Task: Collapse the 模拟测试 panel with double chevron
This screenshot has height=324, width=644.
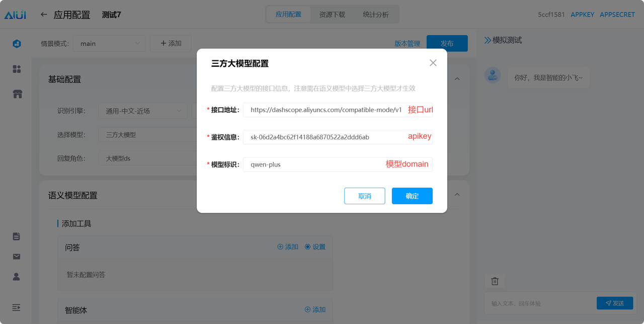Action: pyautogui.click(x=488, y=40)
